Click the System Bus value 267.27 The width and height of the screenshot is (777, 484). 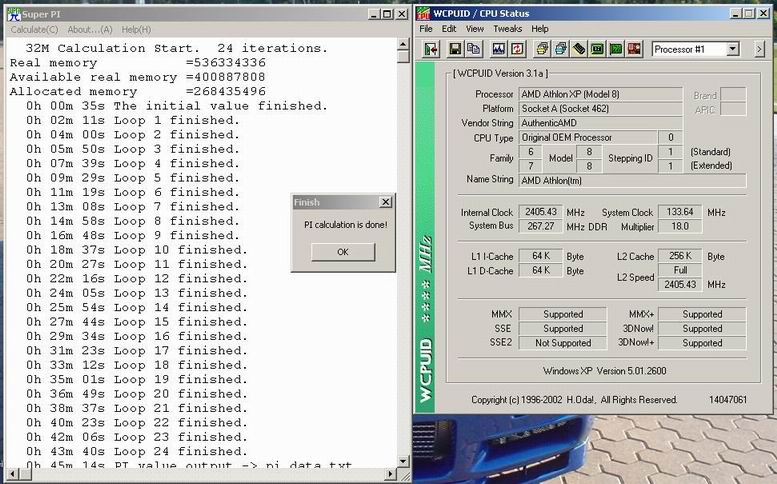tap(541, 226)
